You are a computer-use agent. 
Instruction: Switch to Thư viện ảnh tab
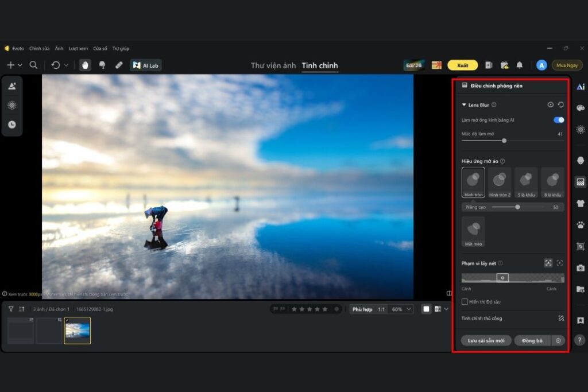pyautogui.click(x=273, y=65)
